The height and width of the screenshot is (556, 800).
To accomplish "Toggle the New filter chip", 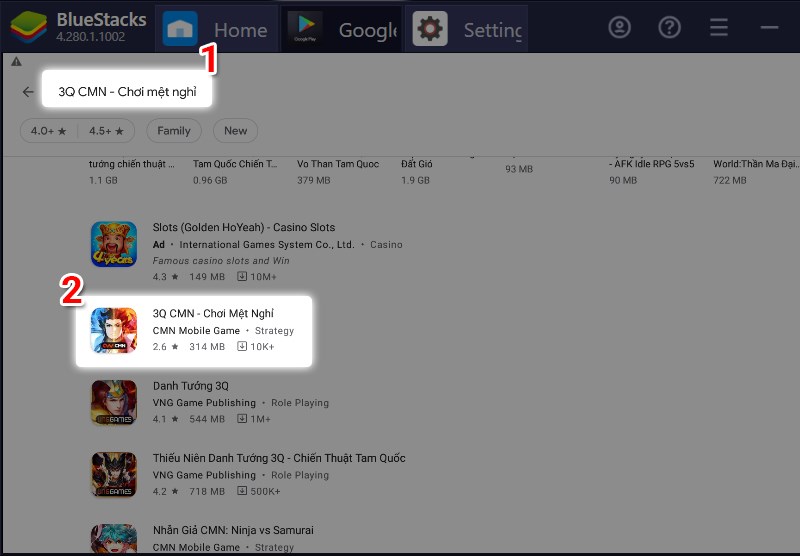I will click(235, 131).
